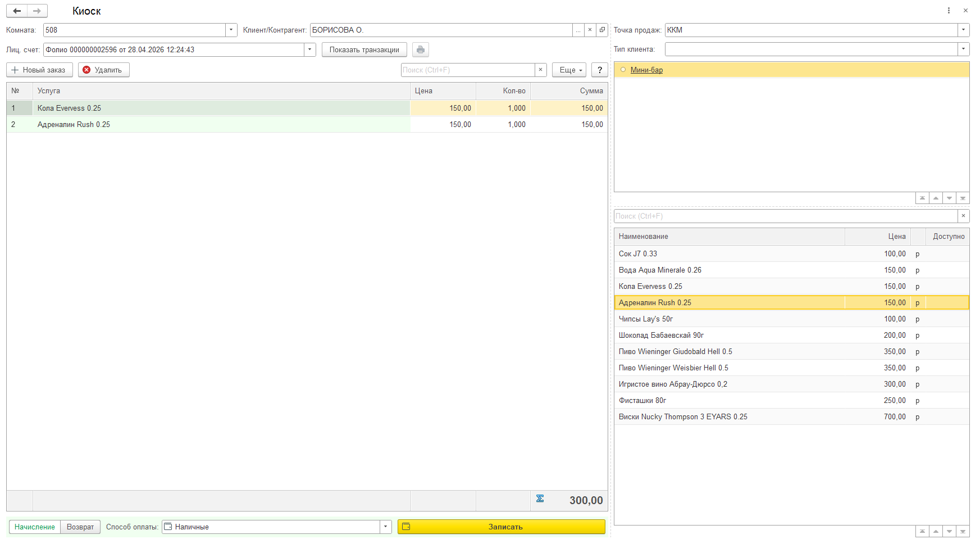The image size is (980, 539).
Task: Sort by the Кол-во column header
Action: [x=503, y=90]
